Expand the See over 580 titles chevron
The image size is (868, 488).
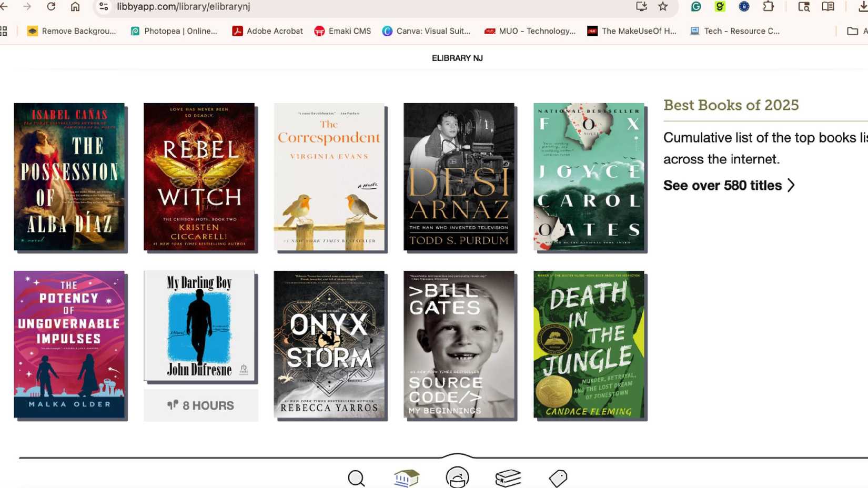pos(791,185)
